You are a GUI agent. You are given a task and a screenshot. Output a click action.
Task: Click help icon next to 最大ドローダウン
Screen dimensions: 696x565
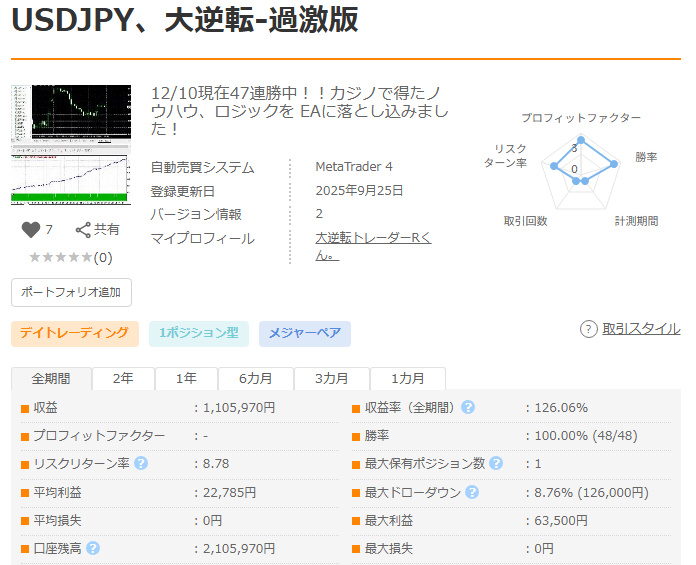(472, 492)
